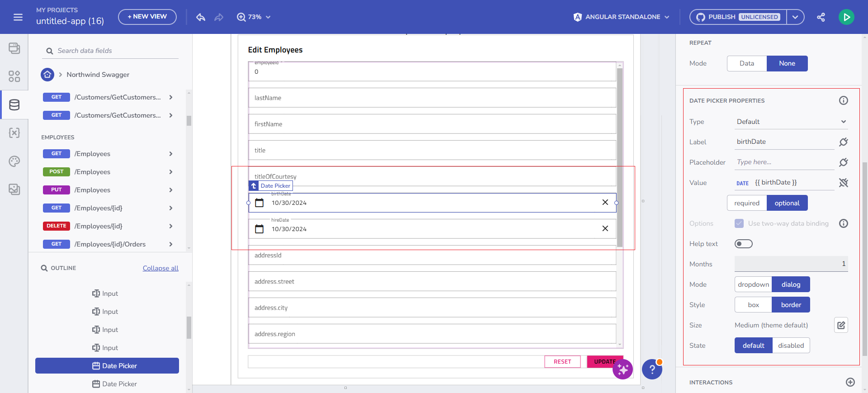868x393 pixels.
Task: Switch State to disabled
Action: click(791, 346)
